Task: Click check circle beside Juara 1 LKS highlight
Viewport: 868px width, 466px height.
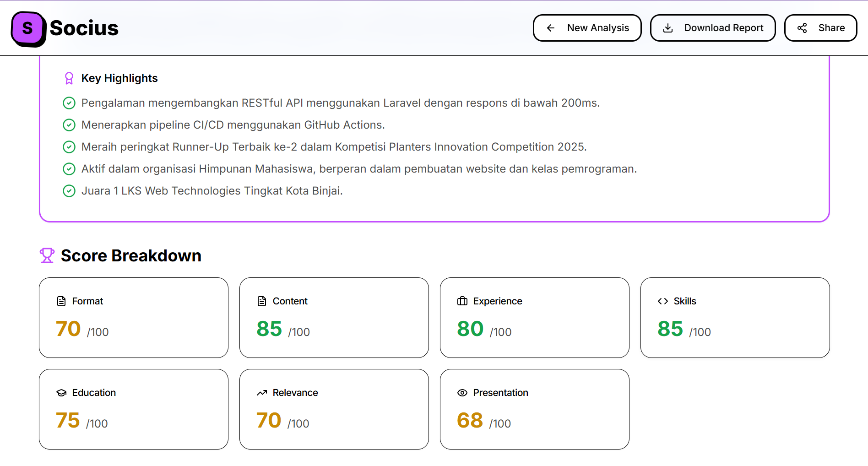Action: (x=69, y=191)
